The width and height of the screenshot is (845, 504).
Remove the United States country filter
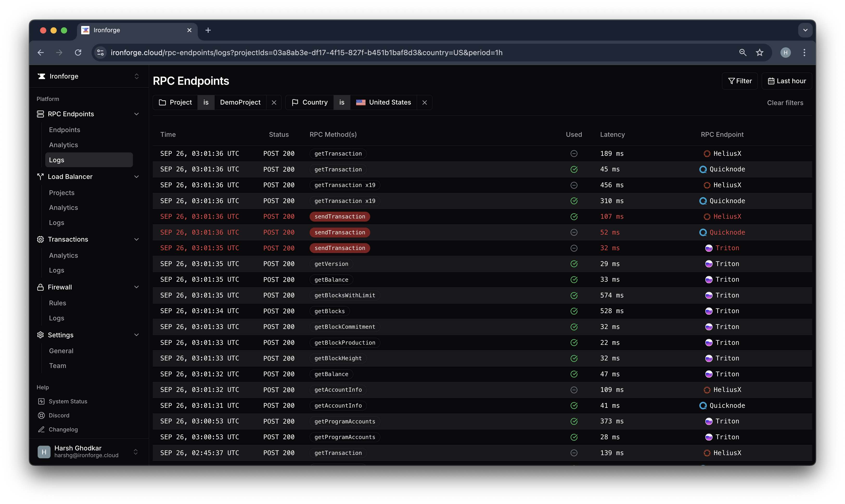click(x=424, y=102)
